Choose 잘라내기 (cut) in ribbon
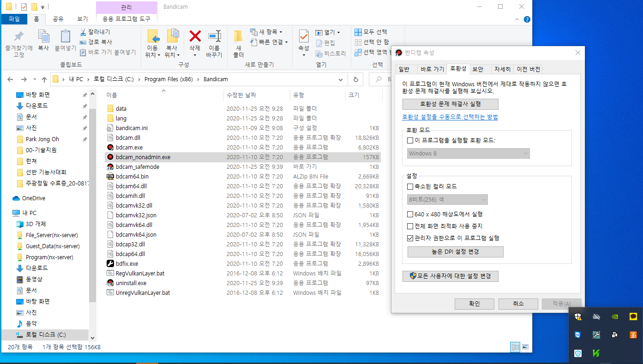 95,32
